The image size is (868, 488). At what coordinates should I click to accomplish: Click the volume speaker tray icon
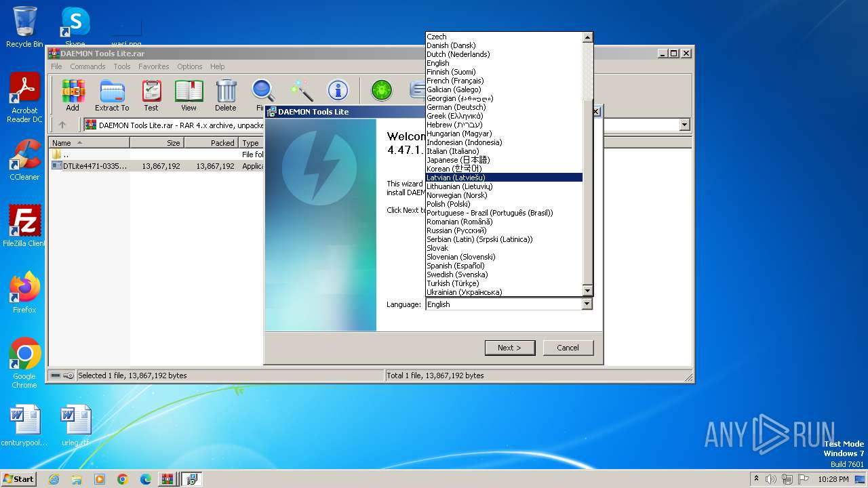coord(770,479)
